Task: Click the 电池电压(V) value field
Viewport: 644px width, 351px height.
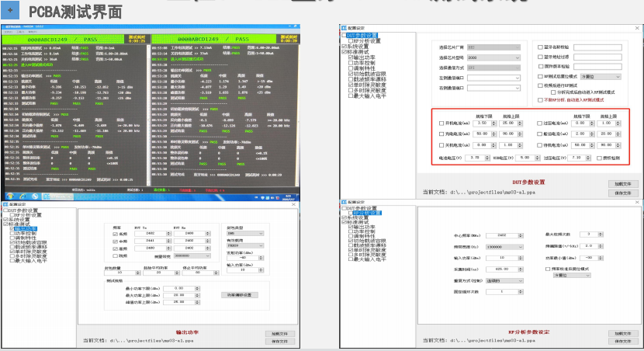Action: click(475, 158)
